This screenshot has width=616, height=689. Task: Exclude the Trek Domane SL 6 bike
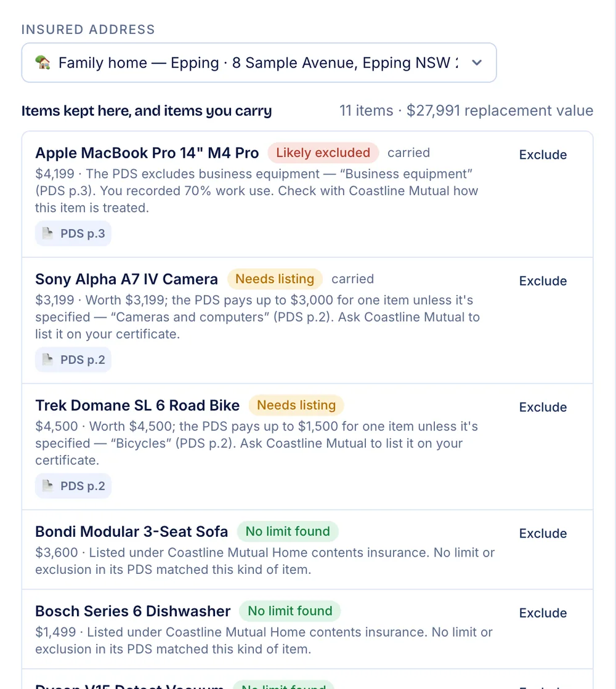click(543, 407)
